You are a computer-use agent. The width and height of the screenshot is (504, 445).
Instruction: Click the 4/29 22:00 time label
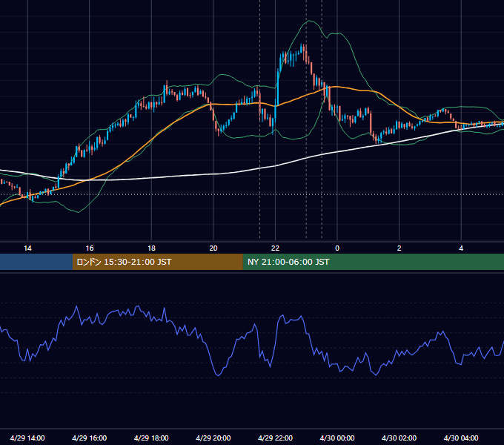pos(275,438)
